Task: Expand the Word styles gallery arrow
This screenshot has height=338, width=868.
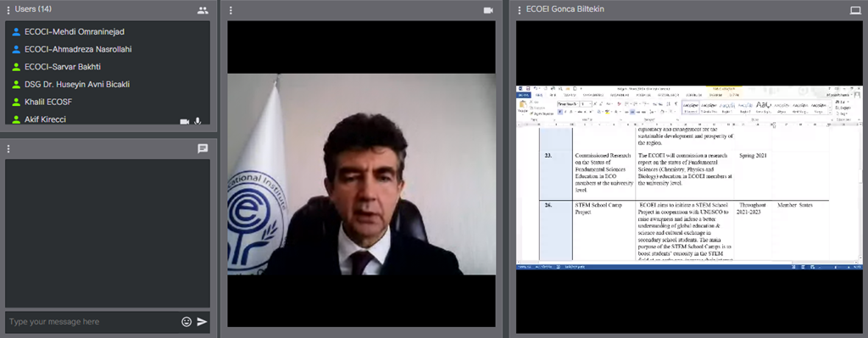Action: click(x=830, y=113)
